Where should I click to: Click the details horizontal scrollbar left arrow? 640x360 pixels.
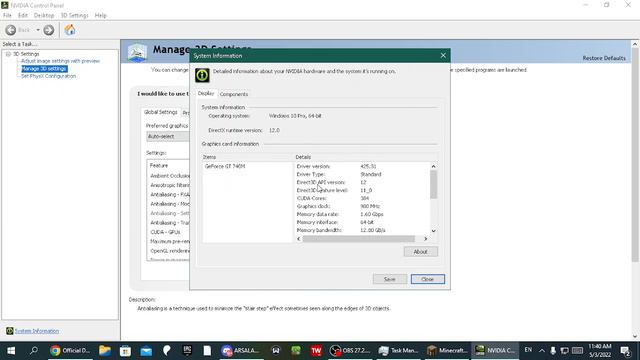(x=299, y=239)
